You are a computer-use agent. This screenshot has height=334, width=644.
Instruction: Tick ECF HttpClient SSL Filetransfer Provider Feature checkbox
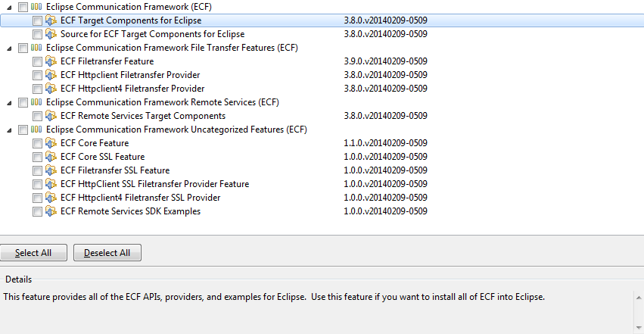pos(37,184)
